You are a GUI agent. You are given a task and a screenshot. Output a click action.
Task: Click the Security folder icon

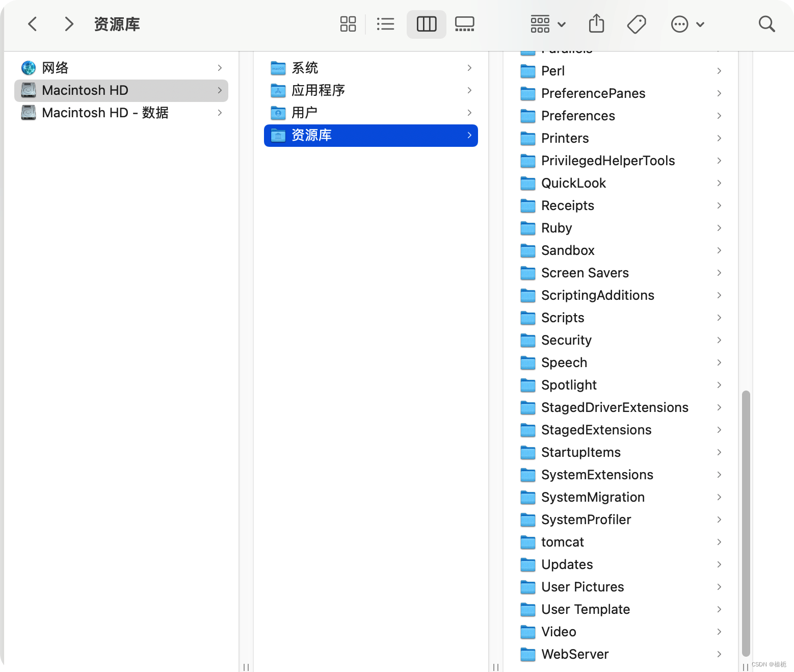pyautogui.click(x=528, y=340)
